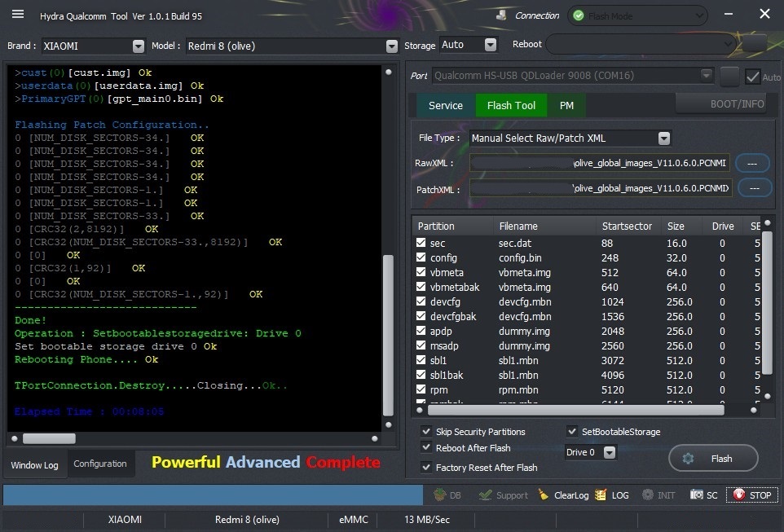The height and width of the screenshot is (532, 784).
Task: Open the Storage dropdown
Action: click(491, 45)
